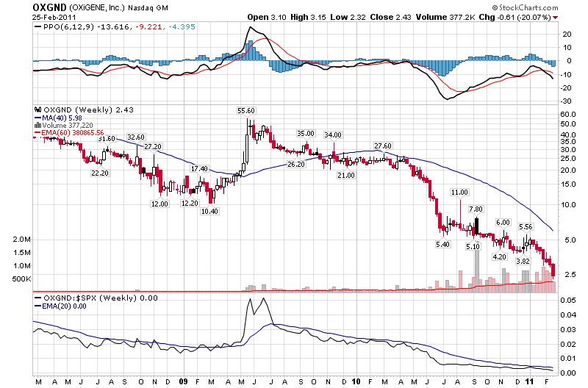
Task: Click the spike price label "11.00"
Action: (459, 193)
